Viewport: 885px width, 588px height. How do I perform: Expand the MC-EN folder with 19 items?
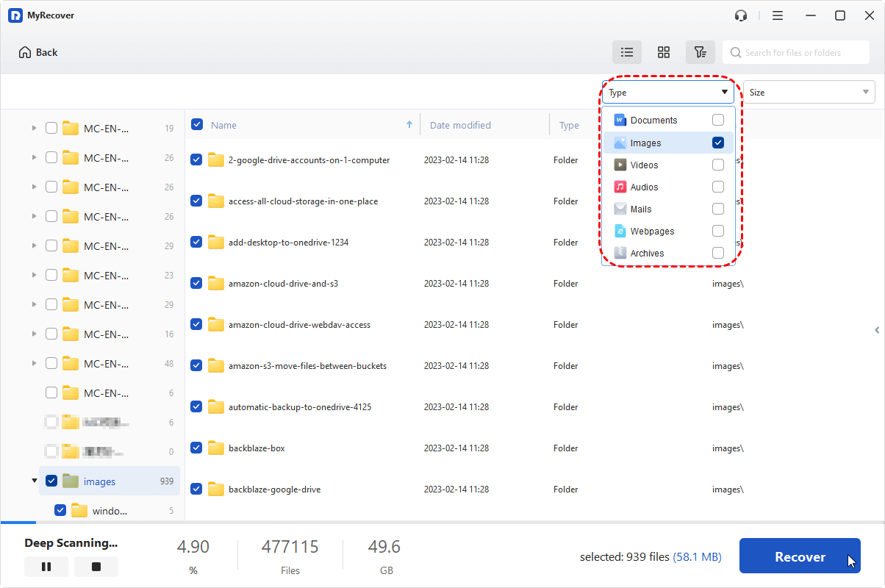click(34, 128)
